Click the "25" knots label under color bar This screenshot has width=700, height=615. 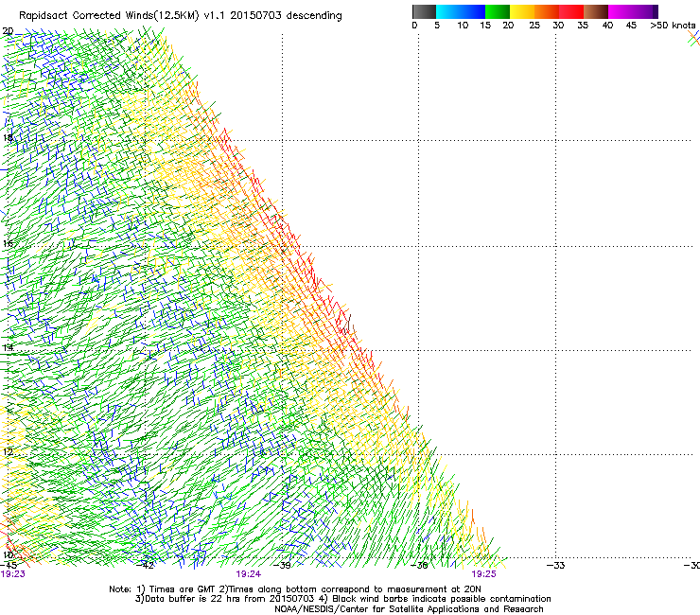(x=534, y=26)
